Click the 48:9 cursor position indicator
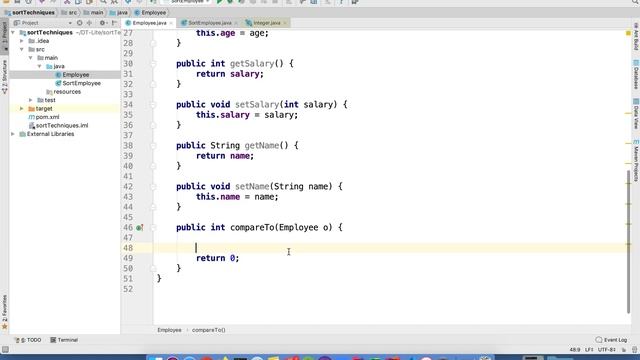The width and height of the screenshot is (640, 360). pyautogui.click(x=575, y=350)
